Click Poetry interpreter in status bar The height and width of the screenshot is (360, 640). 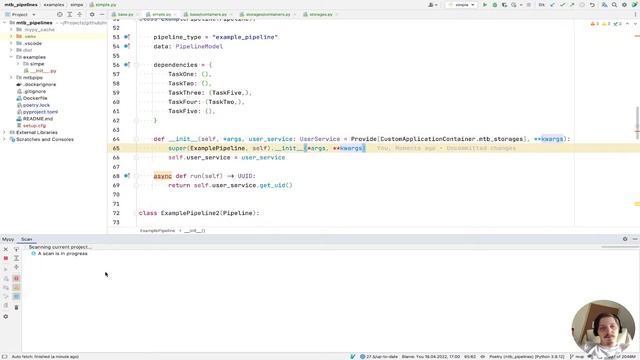click(x=527, y=357)
